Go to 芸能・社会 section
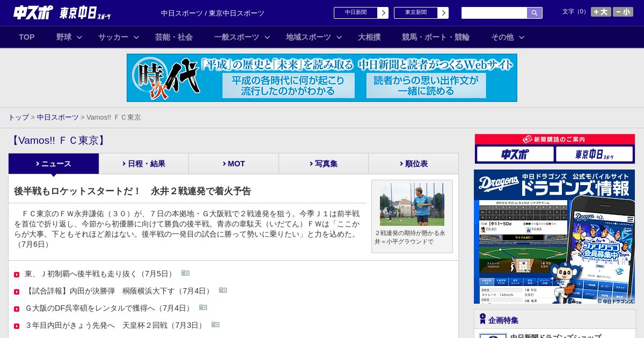 click(x=174, y=37)
